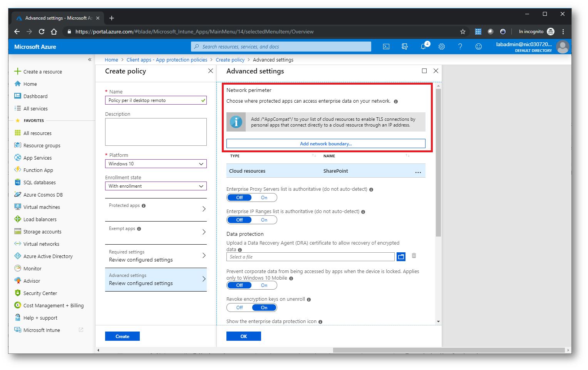Open the Enrollment state dropdown
The width and height of the screenshot is (588, 370).
click(x=156, y=186)
